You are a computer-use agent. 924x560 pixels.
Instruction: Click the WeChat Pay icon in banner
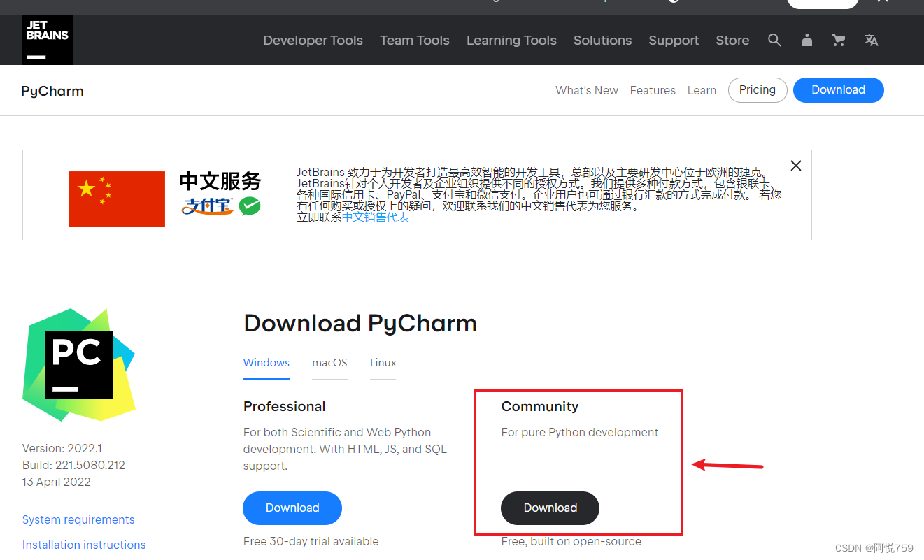pos(250,206)
